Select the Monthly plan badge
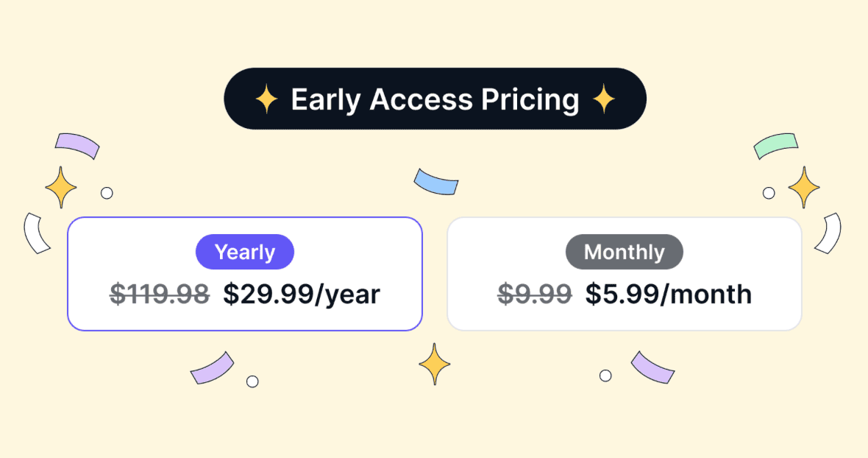The image size is (868, 458). coord(624,253)
